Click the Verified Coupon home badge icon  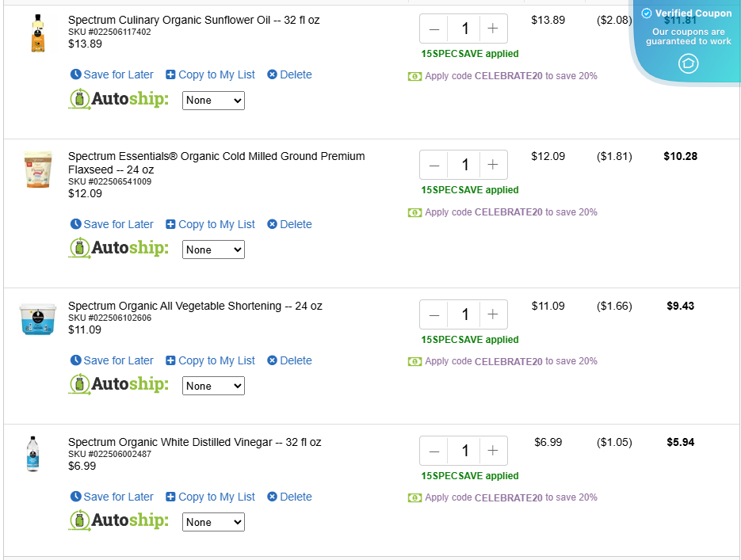click(688, 63)
